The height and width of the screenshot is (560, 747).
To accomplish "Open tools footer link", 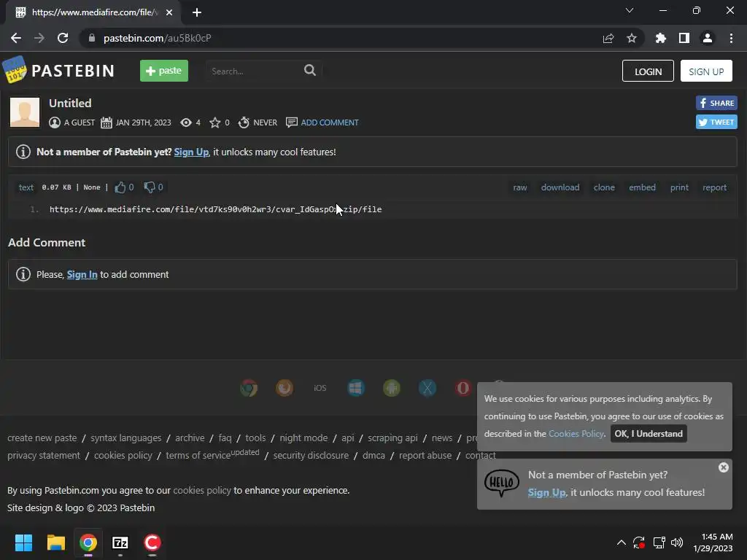I will click(255, 437).
